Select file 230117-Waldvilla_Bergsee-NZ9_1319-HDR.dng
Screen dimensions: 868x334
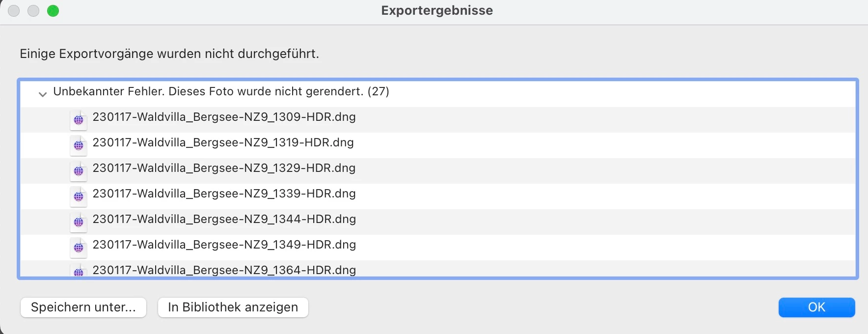437,145
